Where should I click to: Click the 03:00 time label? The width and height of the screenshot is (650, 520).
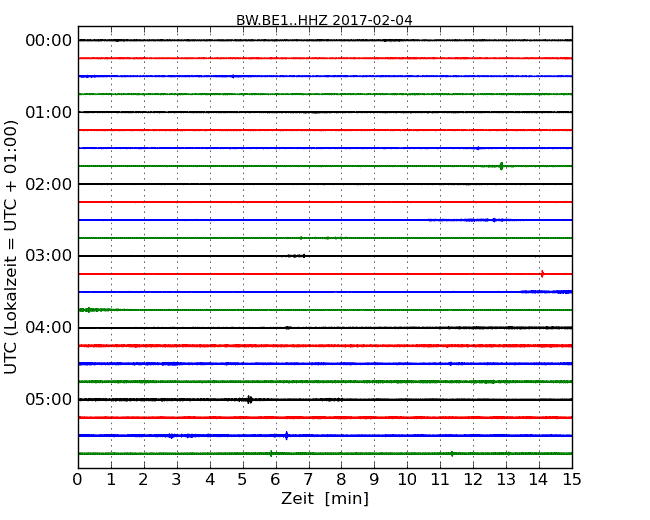click(49, 256)
